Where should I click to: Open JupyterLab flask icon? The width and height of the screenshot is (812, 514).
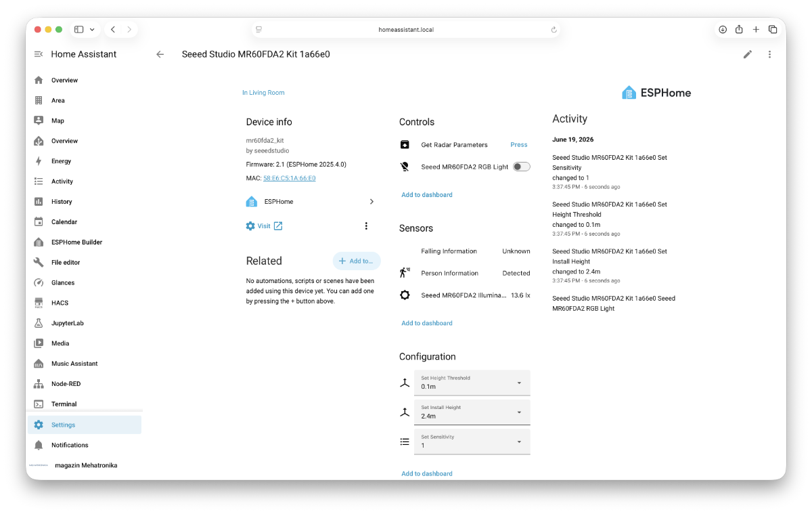39,323
